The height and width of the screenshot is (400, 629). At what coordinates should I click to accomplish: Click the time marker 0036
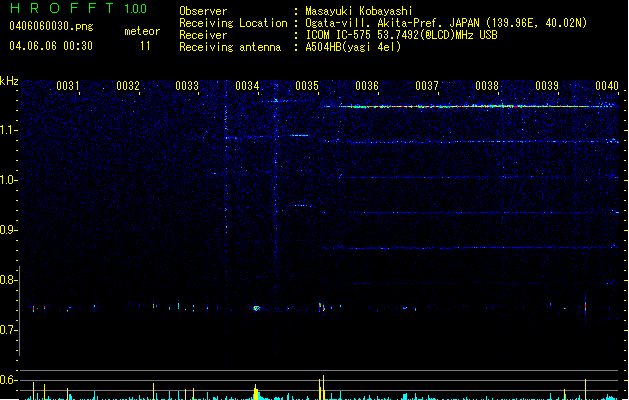click(367, 85)
